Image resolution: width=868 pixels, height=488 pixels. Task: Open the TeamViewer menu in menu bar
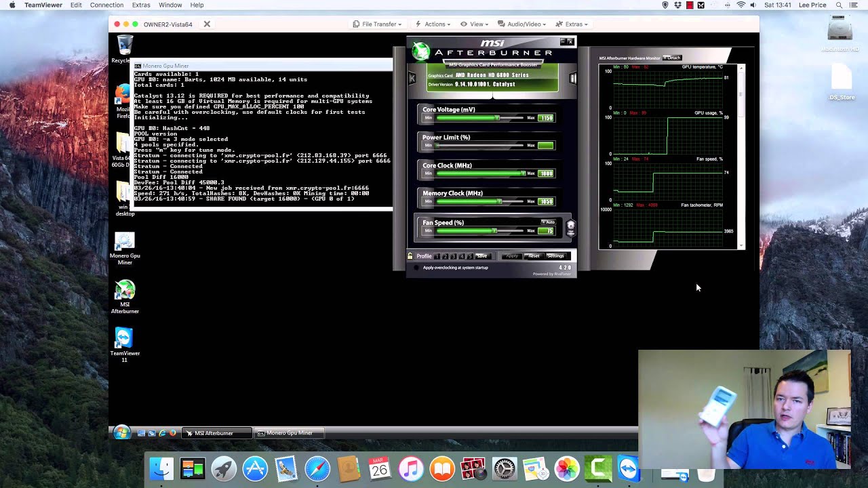pos(43,5)
